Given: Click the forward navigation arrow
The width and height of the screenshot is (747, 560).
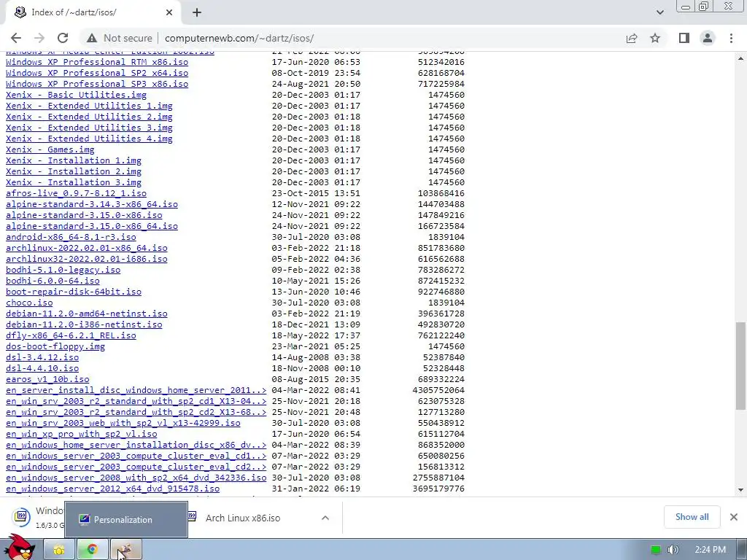Looking at the screenshot, I should click(x=39, y=38).
